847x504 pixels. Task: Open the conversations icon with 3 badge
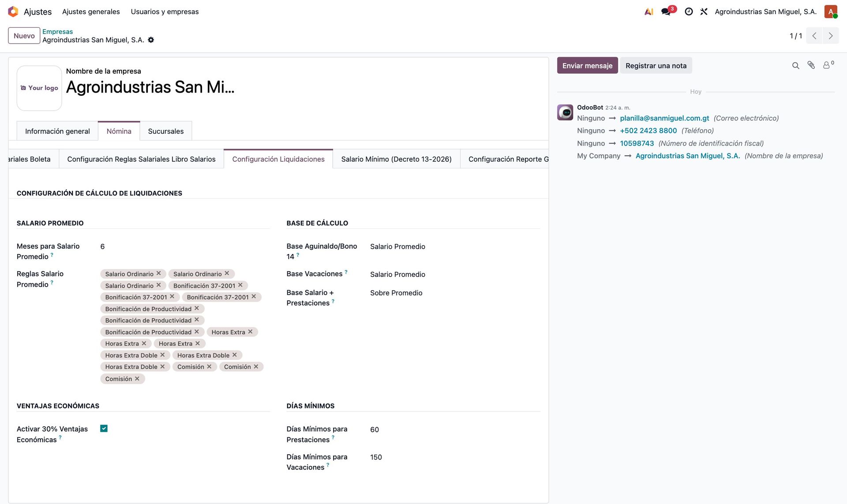point(666,11)
